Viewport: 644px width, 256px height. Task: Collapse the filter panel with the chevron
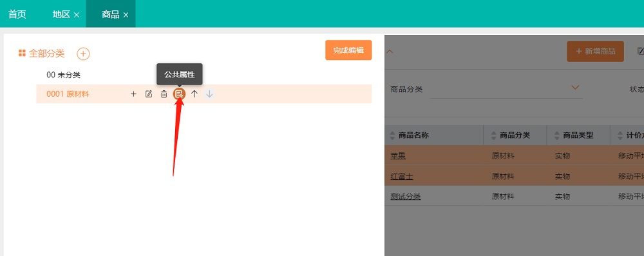click(x=390, y=52)
